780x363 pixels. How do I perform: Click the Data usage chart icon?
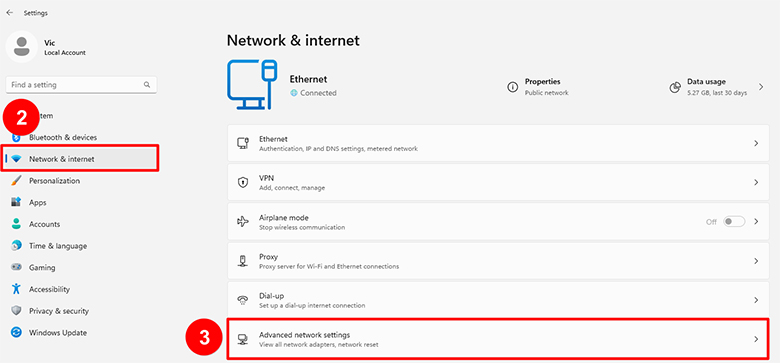[x=675, y=87]
